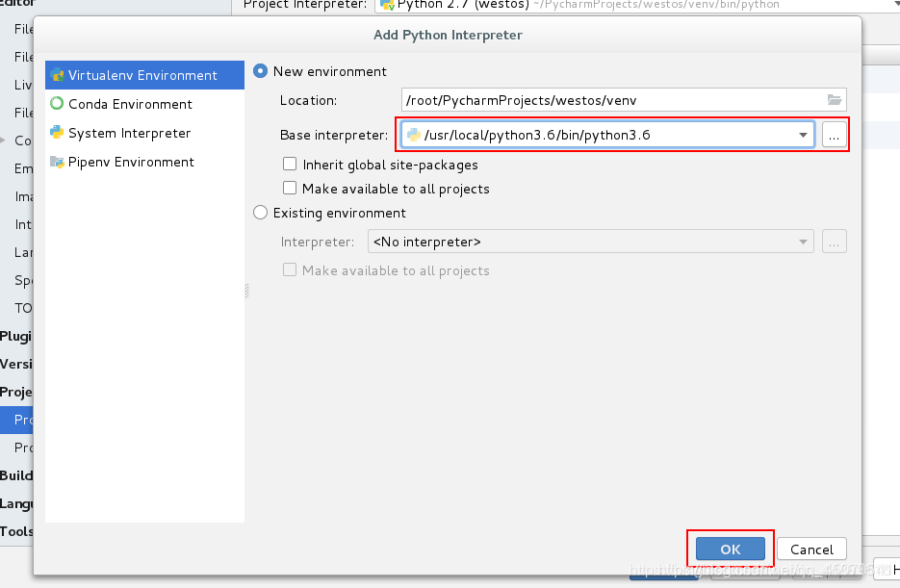The height and width of the screenshot is (588, 900).
Task: Click the ellipsis button next to No interpreter
Action: pos(834,242)
